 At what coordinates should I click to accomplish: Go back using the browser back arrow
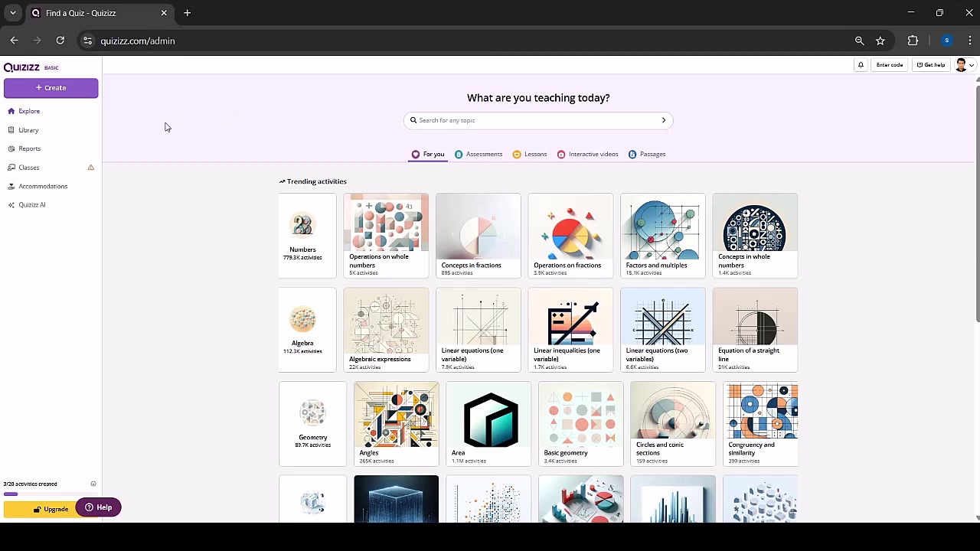pos(14,41)
